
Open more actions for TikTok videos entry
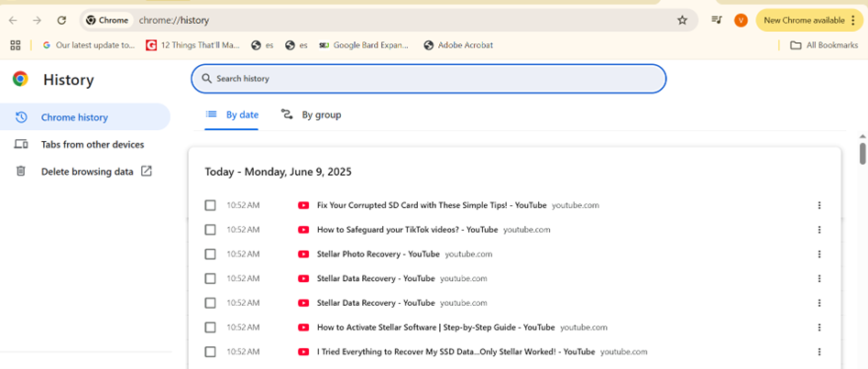(819, 230)
